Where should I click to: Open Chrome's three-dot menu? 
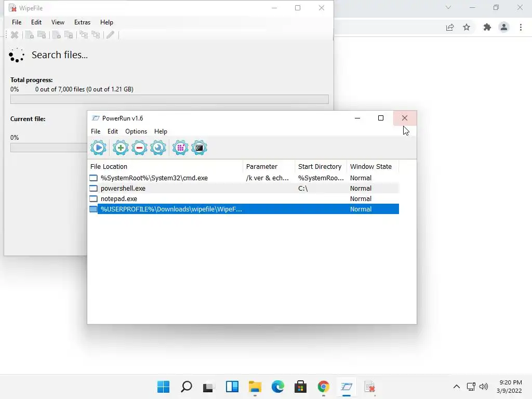pyautogui.click(x=521, y=27)
